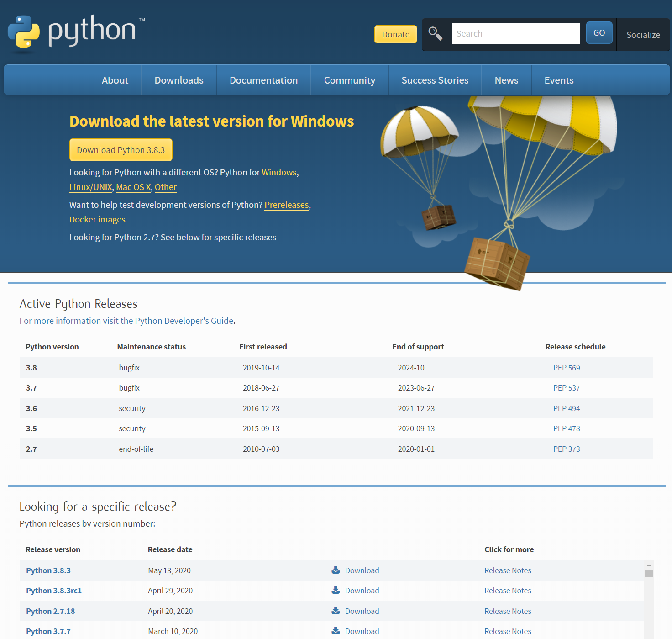Click the Donate button

396,34
